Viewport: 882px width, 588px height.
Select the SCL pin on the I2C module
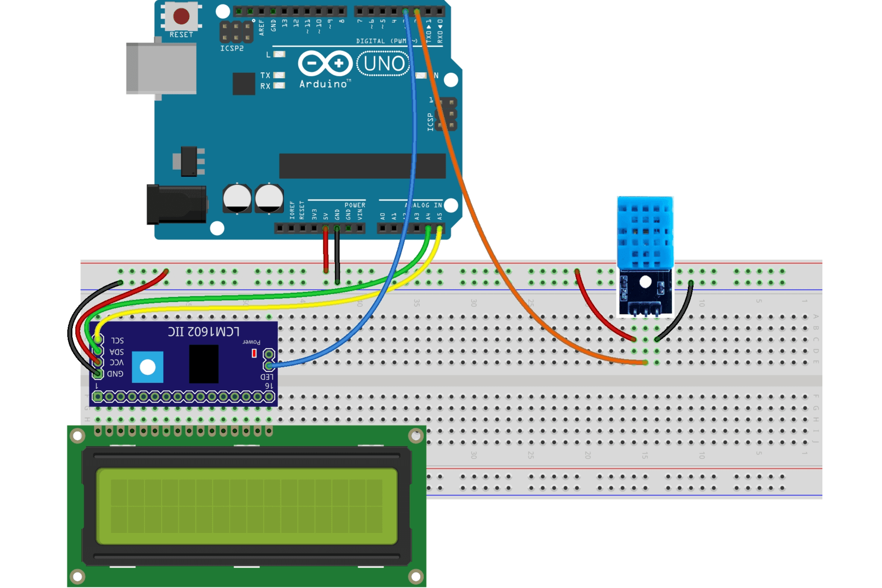97,340
